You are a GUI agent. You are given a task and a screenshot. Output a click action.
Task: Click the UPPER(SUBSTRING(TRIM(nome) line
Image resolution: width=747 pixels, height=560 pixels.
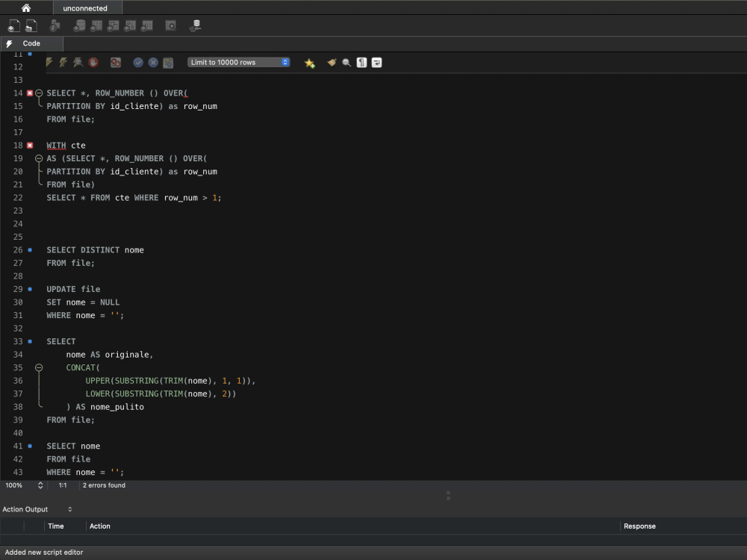[170, 381]
